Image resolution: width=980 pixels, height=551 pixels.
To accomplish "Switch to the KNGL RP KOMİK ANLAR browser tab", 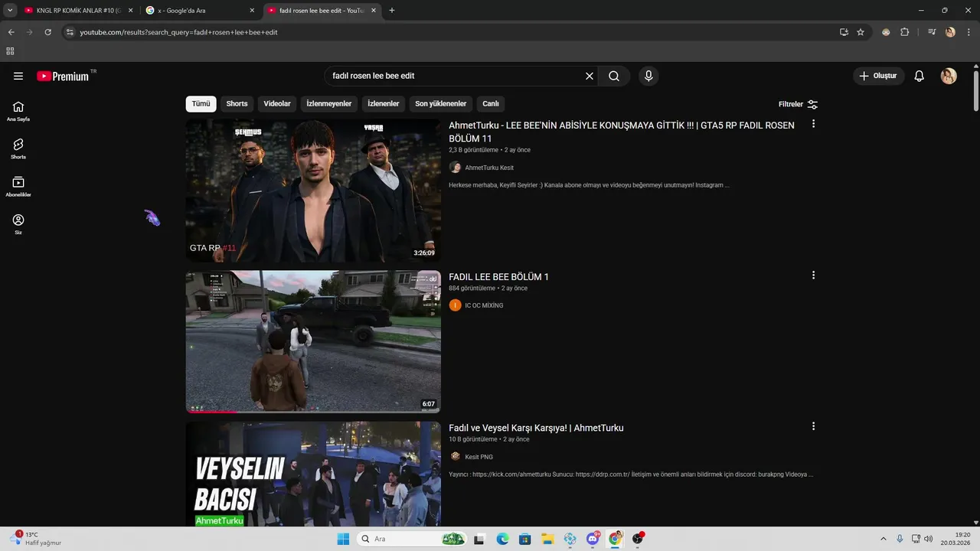I will tap(77, 11).
